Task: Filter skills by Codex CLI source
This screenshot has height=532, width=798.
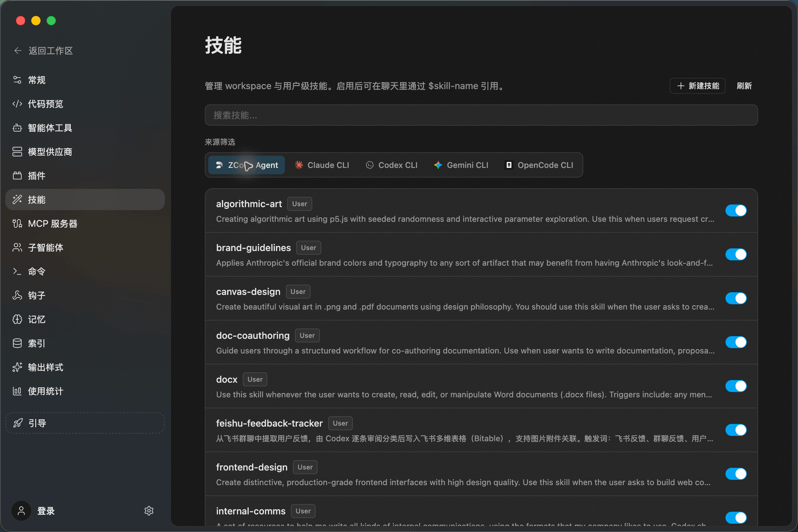Action: tap(392, 165)
